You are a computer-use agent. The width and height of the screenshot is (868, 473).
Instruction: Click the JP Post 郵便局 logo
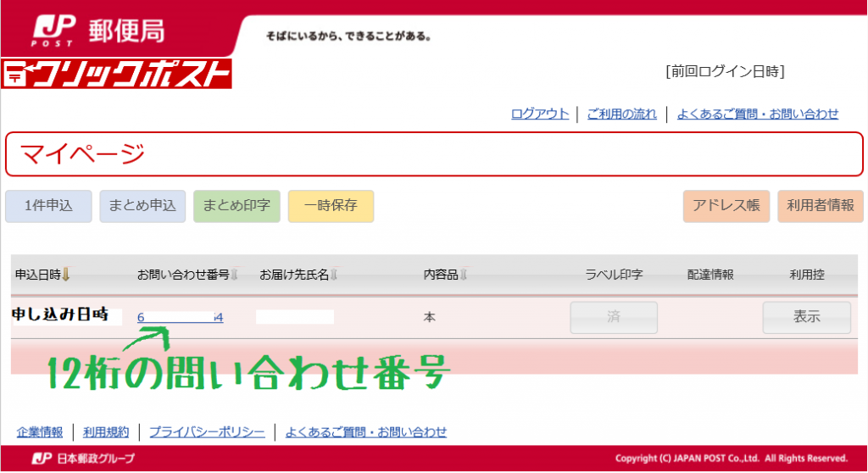point(97,30)
